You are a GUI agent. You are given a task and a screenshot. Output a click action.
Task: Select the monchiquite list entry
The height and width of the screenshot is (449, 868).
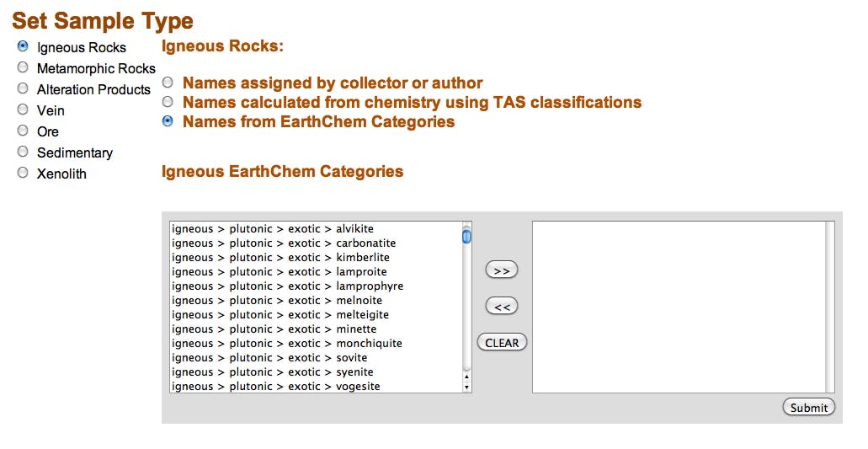316,344
